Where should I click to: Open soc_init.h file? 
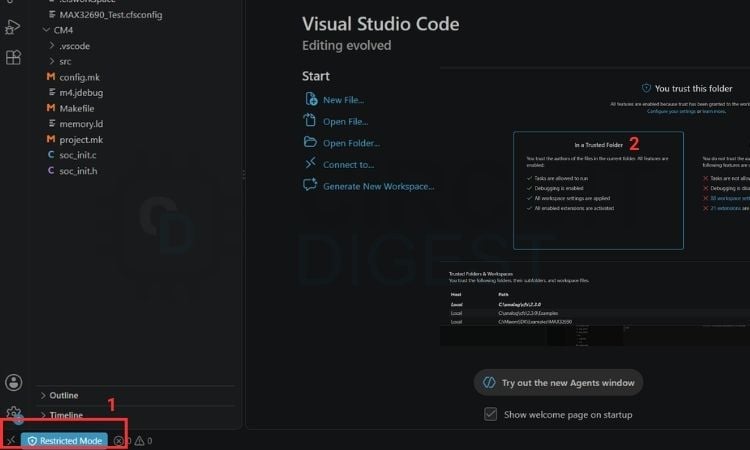click(78, 171)
